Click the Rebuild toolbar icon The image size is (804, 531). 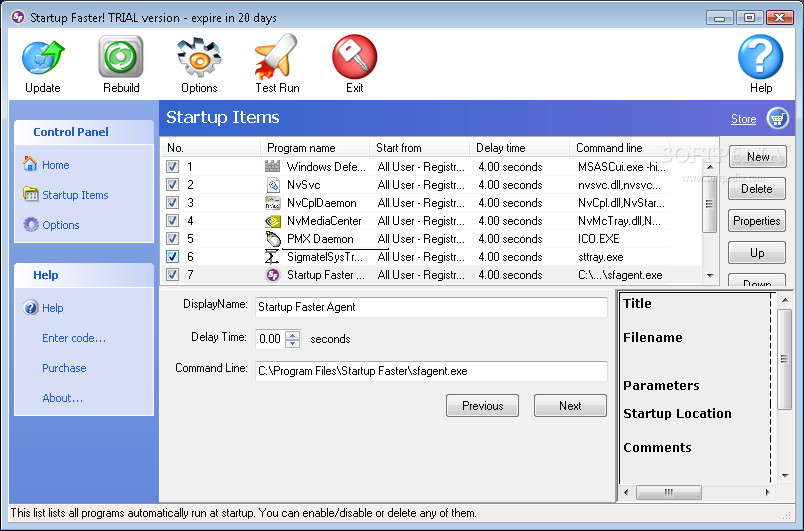point(121,57)
